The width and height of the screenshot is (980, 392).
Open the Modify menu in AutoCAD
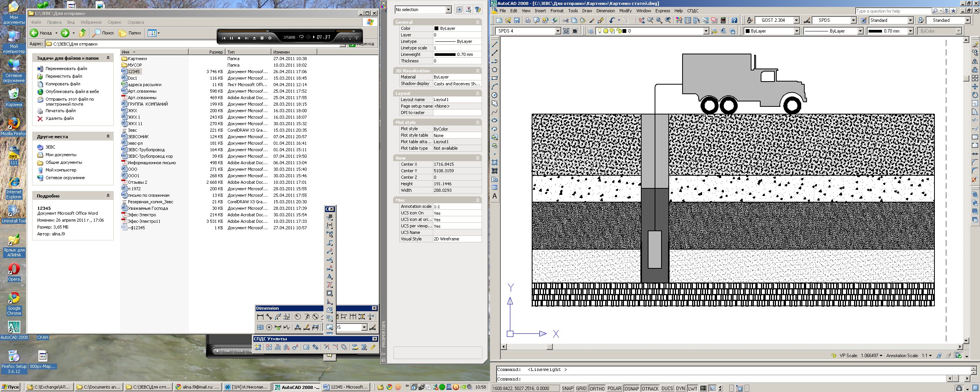(x=625, y=11)
